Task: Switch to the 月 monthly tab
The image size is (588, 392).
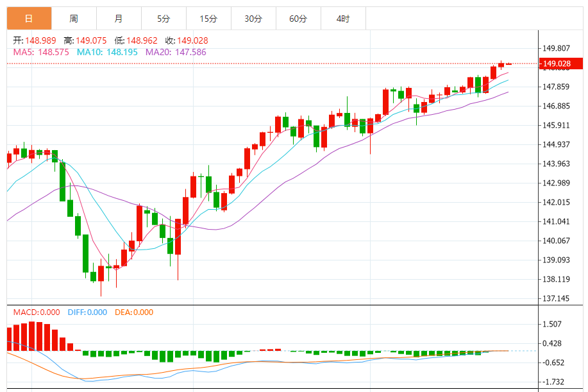Action: click(x=119, y=19)
